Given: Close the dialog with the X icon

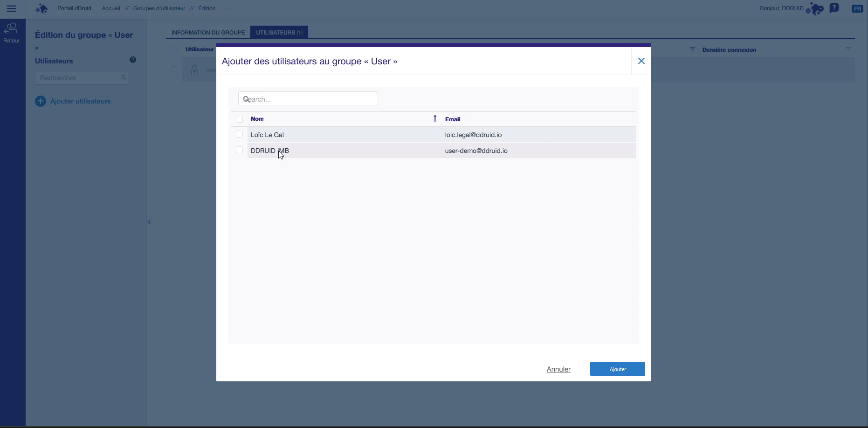Looking at the screenshot, I should [641, 61].
